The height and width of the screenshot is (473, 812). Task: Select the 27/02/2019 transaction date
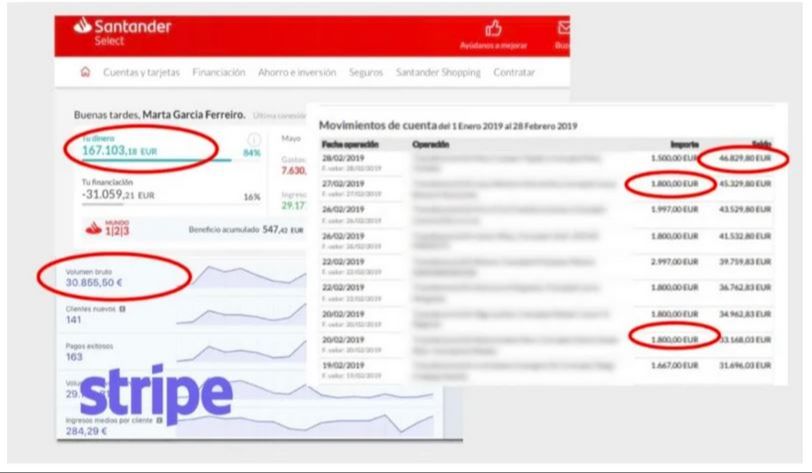[x=343, y=184]
